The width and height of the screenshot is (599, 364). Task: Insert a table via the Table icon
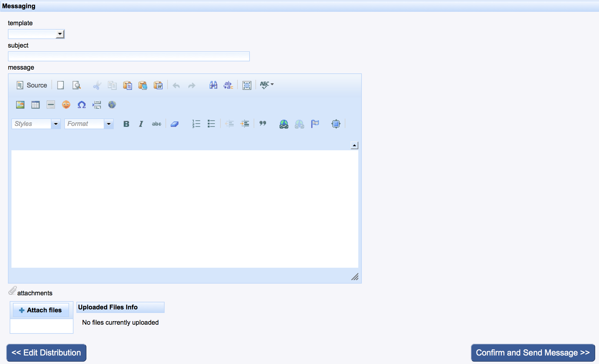tap(36, 105)
